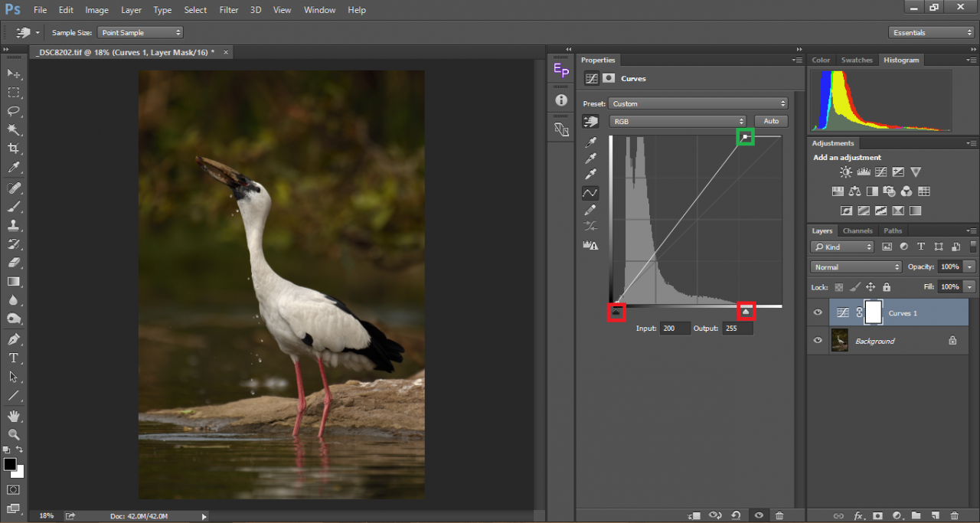Select the Crop tool
Image resolution: width=980 pixels, height=523 pixels.
click(x=14, y=149)
